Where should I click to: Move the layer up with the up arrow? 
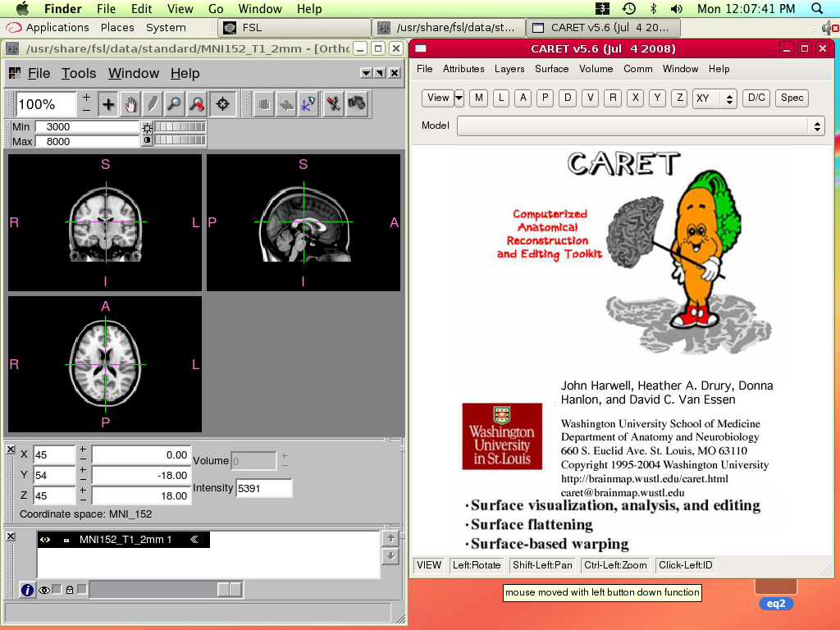tap(391, 538)
